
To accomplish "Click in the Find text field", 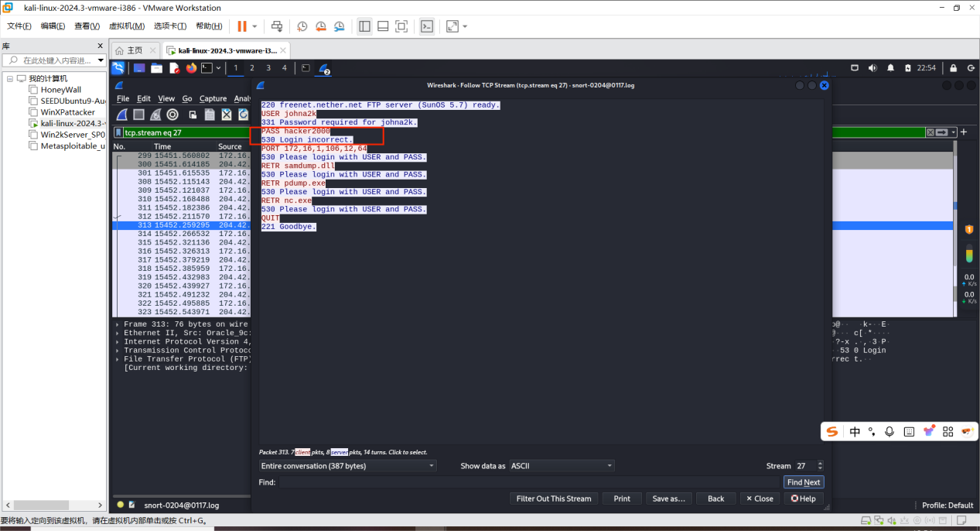I will coord(530,482).
